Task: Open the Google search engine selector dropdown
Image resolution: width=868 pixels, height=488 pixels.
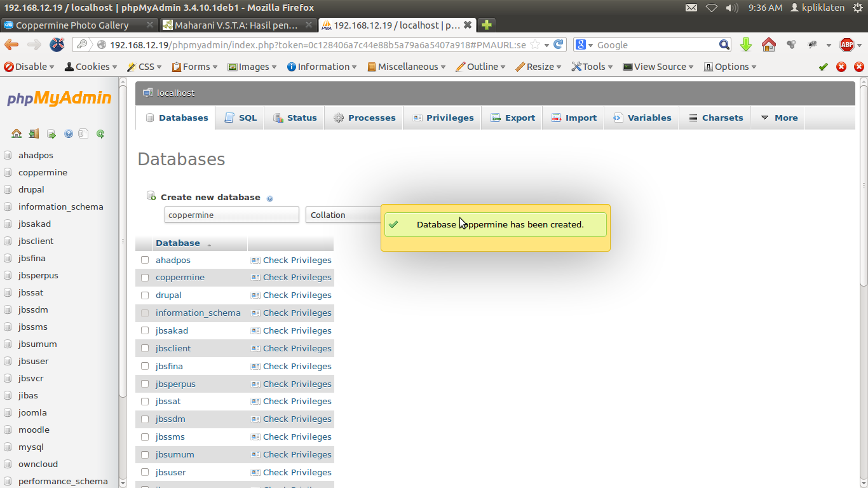Action: click(x=585, y=44)
